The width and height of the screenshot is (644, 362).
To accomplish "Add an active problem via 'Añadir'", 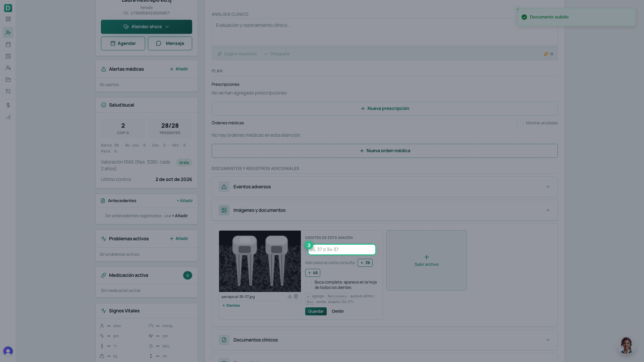I will click(179, 239).
